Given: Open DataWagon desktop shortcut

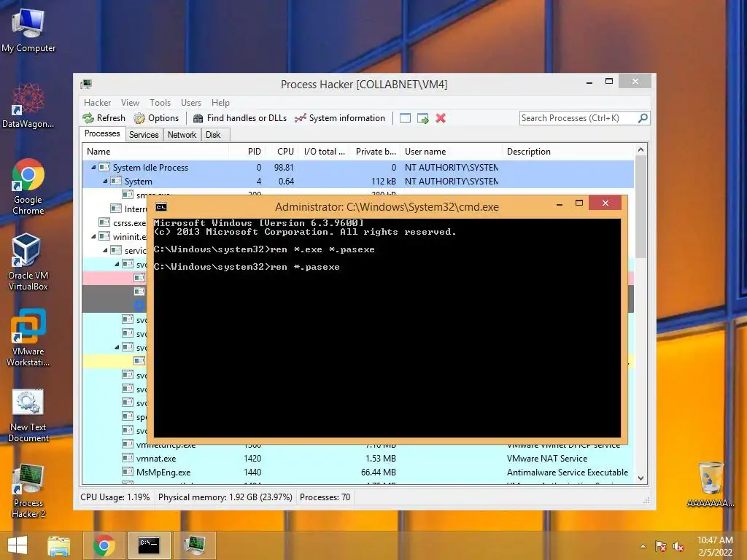Looking at the screenshot, I should click(x=28, y=106).
